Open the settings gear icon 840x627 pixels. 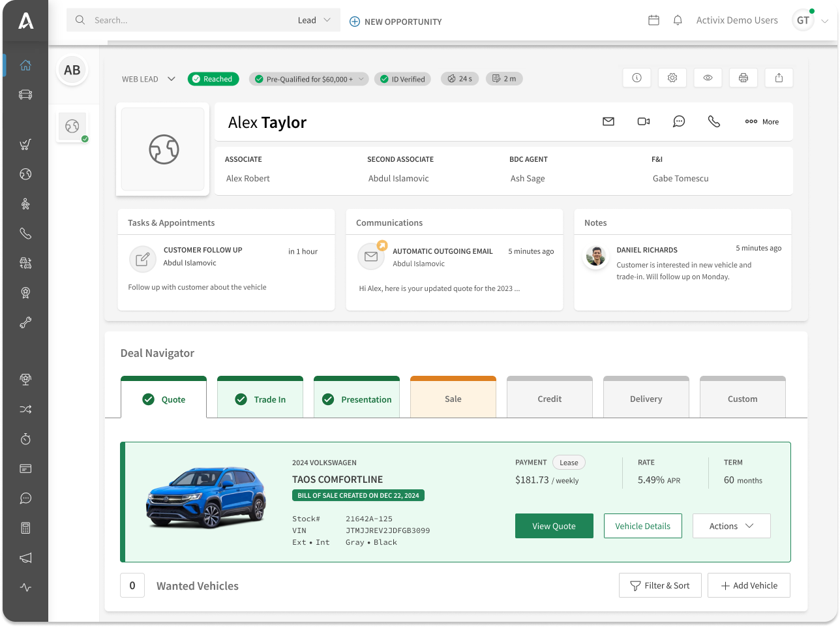(x=672, y=78)
